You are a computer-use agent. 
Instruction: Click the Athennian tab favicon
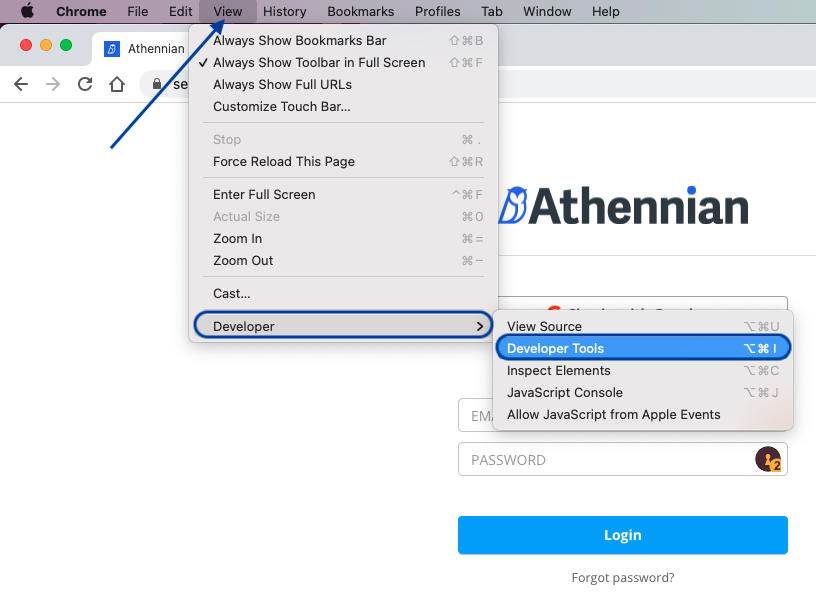tap(112, 48)
